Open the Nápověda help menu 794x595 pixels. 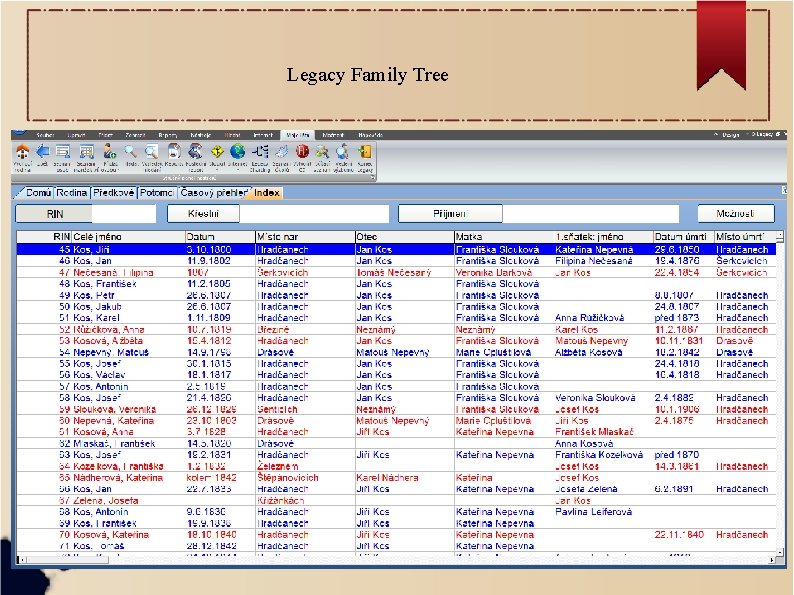click(370, 135)
